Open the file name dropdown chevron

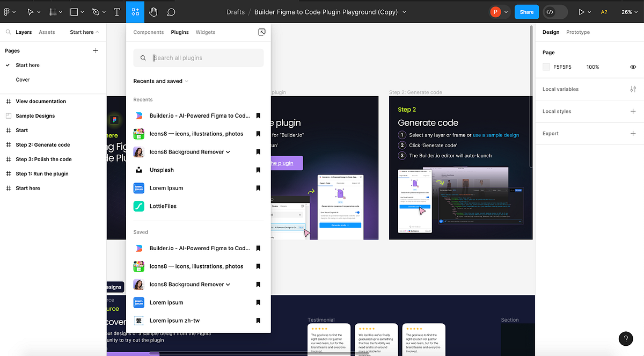coord(404,12)
